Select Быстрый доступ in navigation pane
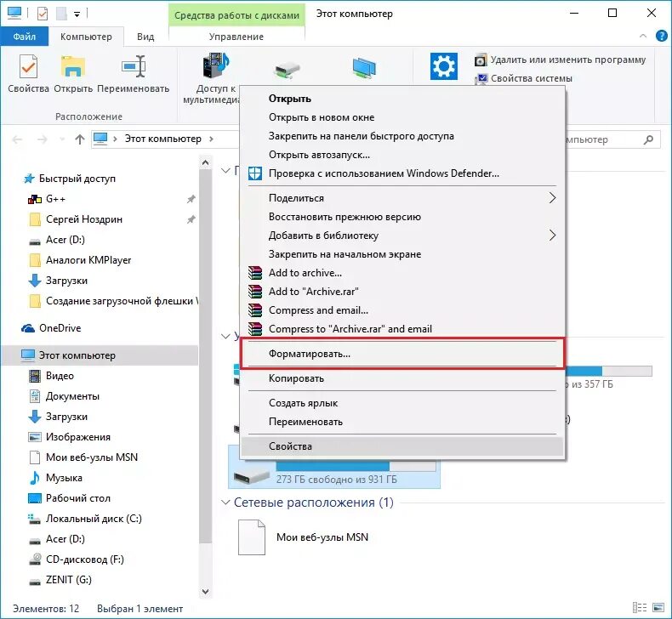The width and height of the screenshot is (672, 619). click(x=77, y=179)
